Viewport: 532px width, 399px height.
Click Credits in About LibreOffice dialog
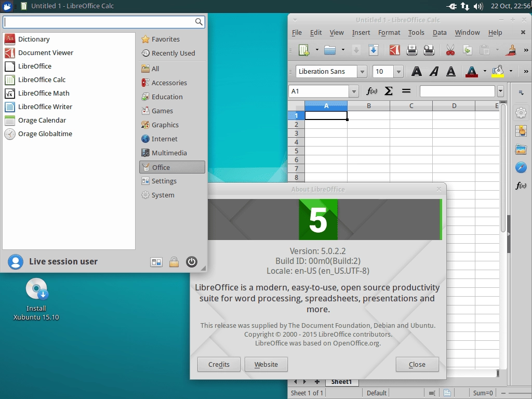219,364
